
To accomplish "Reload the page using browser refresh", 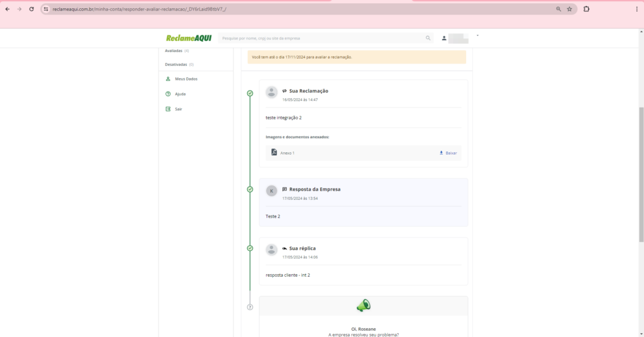I will (x=31, y=9).
